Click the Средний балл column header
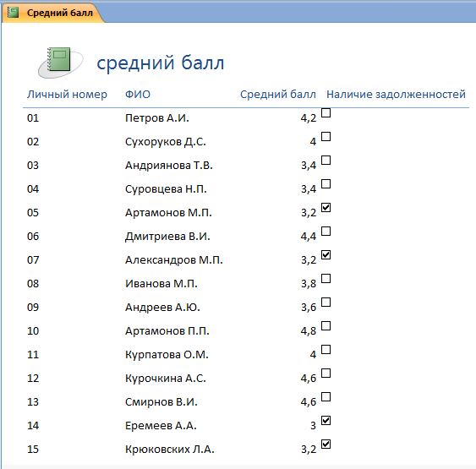Image resolution: width=476 pixels, height=469 pixels. pos(278,95)
